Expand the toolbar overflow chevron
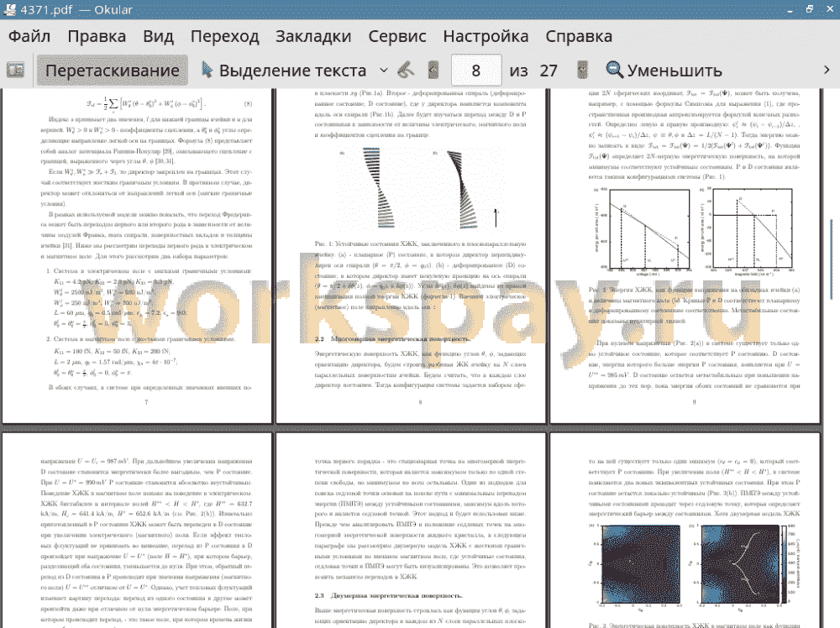Viewport: 840px width, 628px height. pyautogui.click(x=827, y=71)
